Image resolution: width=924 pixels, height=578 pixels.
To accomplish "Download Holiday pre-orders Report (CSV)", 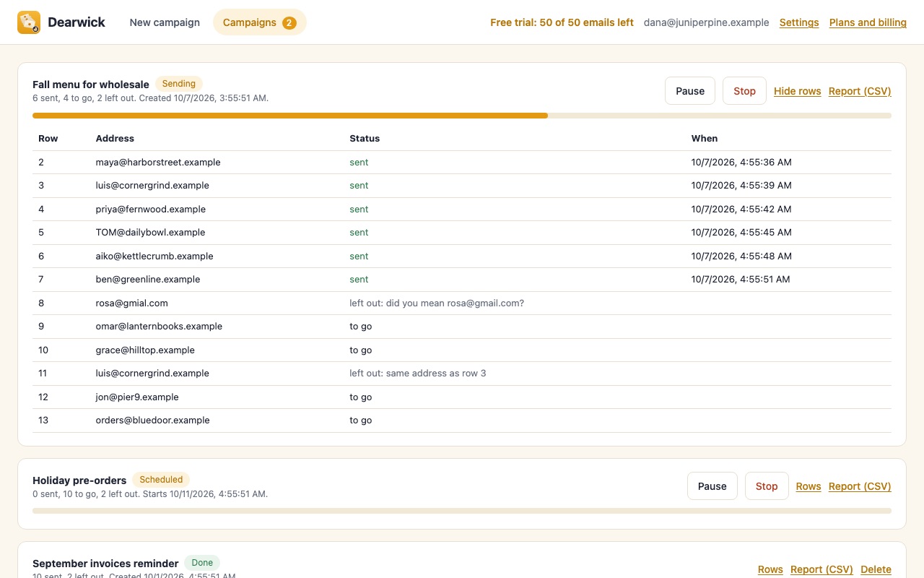I will coord(860,486).
